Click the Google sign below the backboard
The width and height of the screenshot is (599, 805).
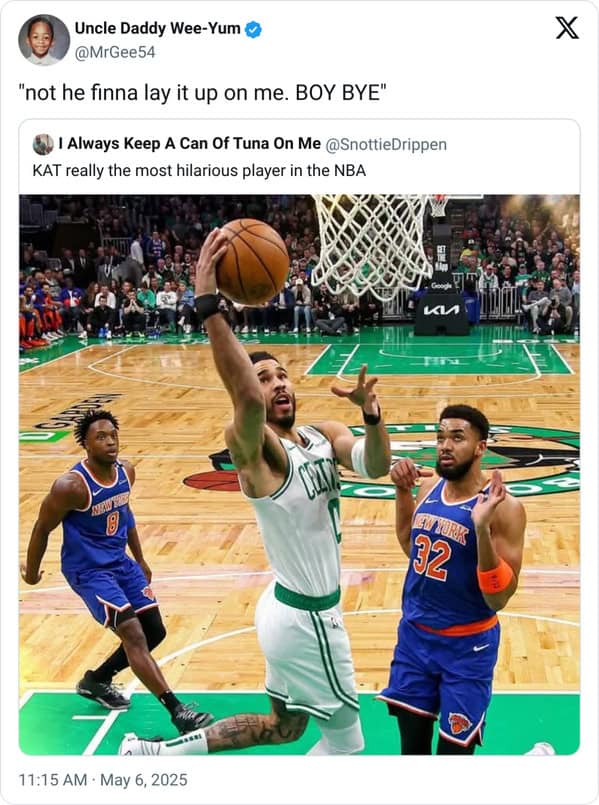click(x=441, y=285)
